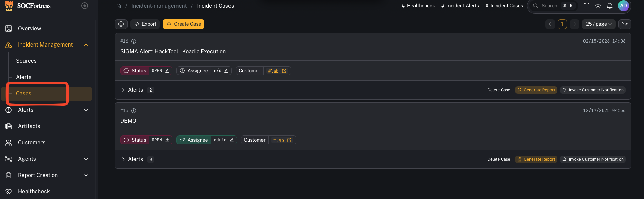Click the Create Case button
Screen dimensions: 644x199
click(184, 24)
